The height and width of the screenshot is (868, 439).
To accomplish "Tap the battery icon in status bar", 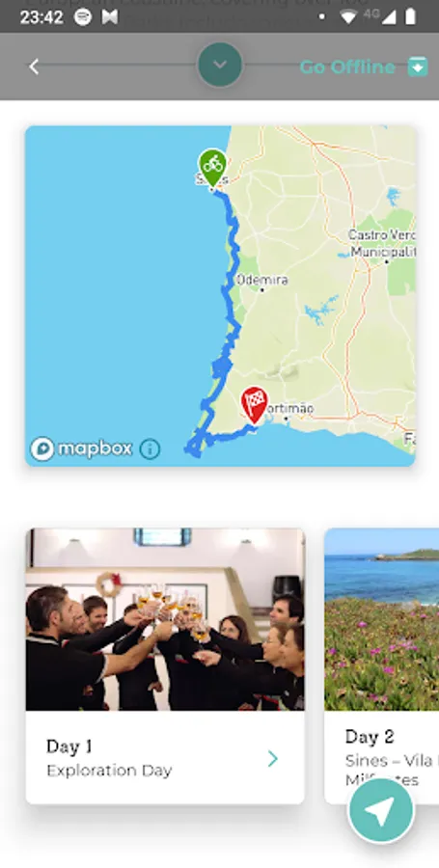I will coord(410,17).
